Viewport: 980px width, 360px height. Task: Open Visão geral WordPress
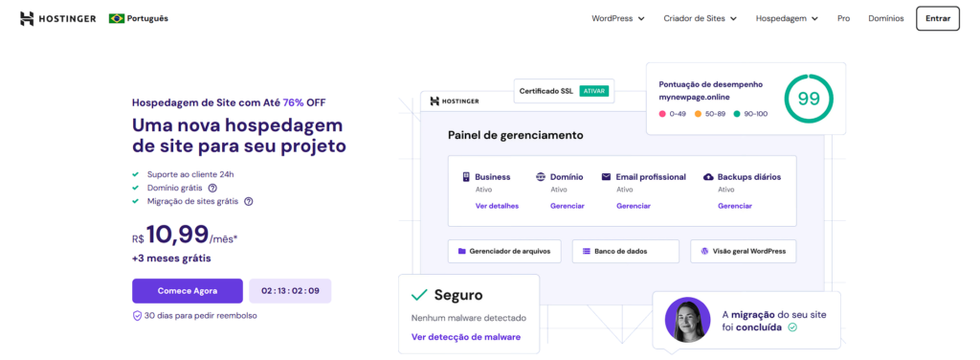click(x=743, y=251)
